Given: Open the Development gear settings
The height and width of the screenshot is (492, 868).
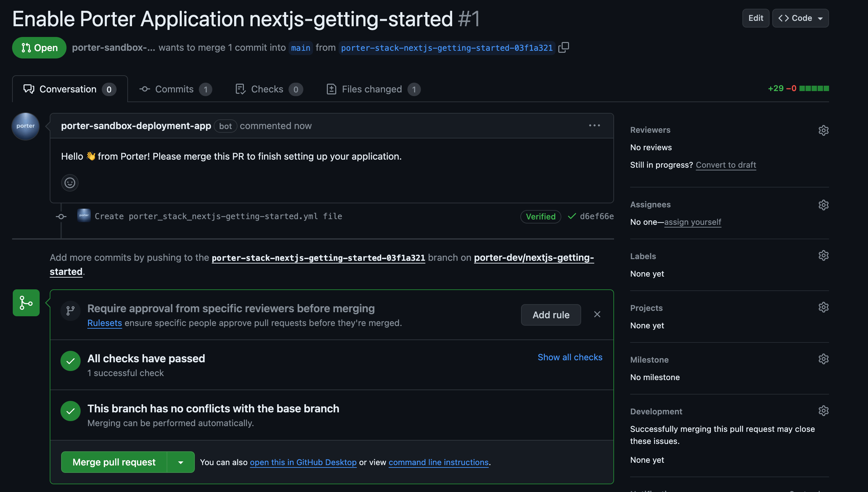Looking at the screenshot, I should [823, 411].
